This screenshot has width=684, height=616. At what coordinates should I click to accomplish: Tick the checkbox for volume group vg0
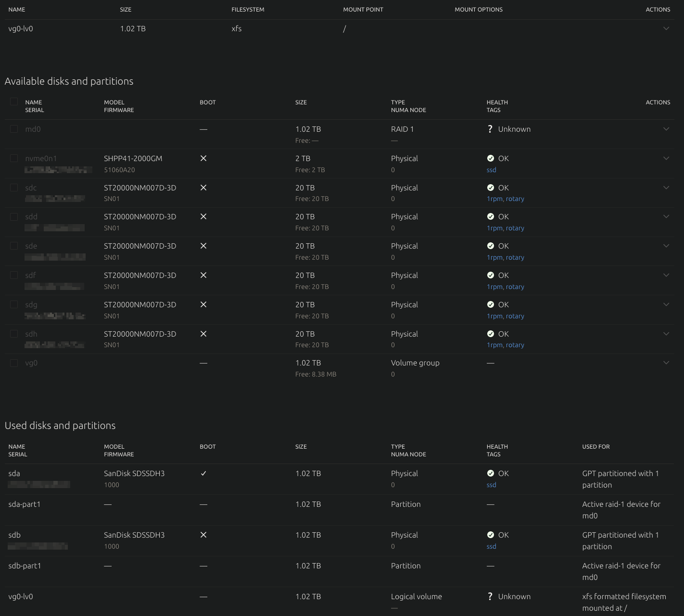(x=14, y=363)
